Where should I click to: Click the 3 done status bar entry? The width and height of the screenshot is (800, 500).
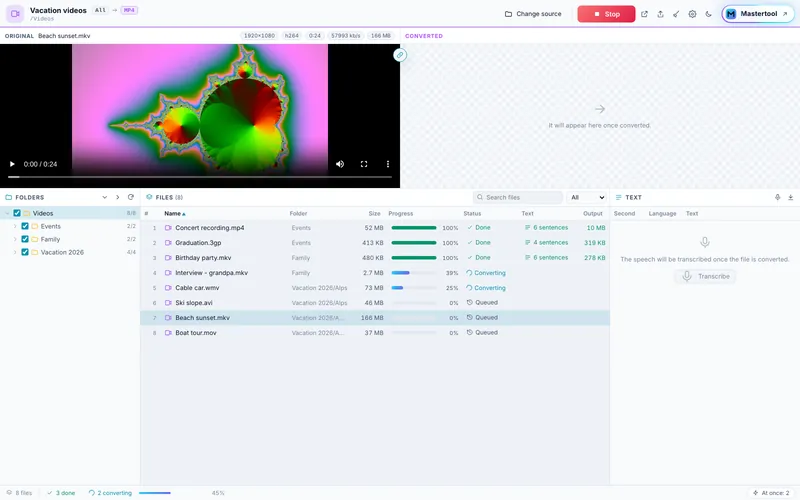(61, 493)
